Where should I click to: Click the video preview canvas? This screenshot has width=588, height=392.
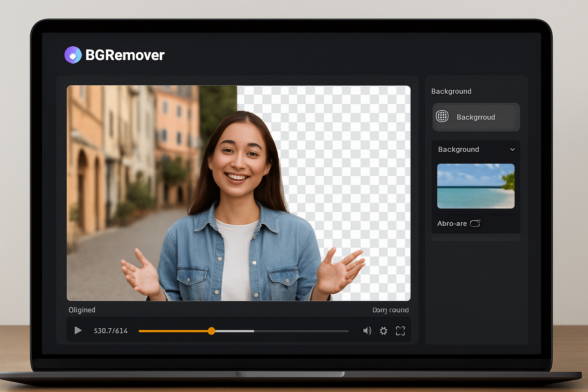pyautogui.click(x=238, y=193)
